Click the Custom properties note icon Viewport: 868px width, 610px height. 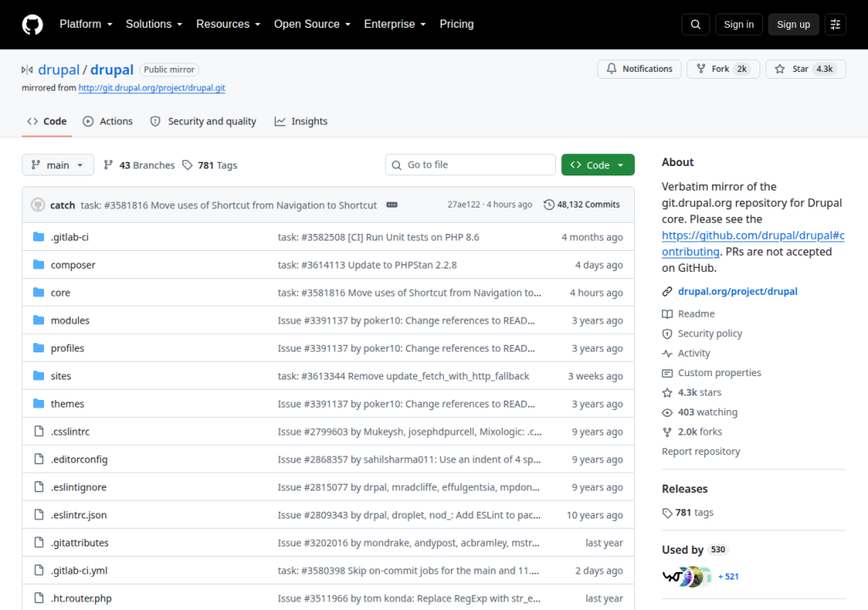tap(667, 373)
